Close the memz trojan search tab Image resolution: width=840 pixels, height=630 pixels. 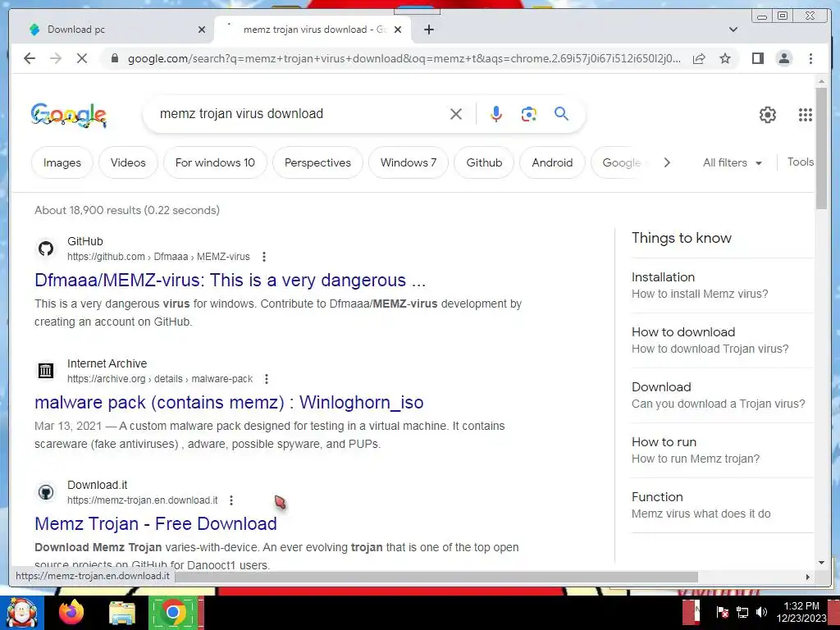(x=398, y=30)
